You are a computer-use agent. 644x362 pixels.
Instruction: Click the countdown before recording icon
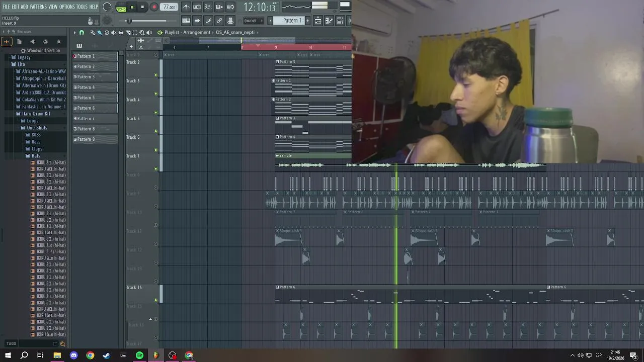click(208, 7)
